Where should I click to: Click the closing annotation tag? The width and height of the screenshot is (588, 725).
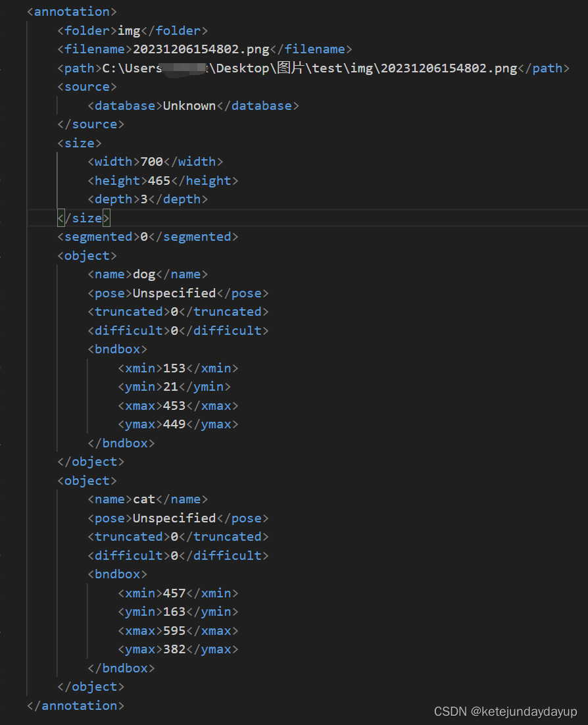point(76,705)
